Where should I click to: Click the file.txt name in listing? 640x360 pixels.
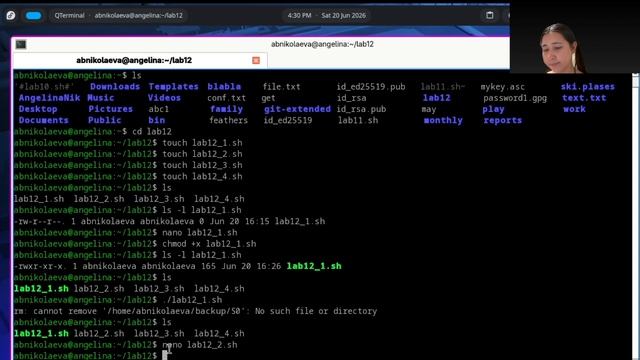point(281,87)
